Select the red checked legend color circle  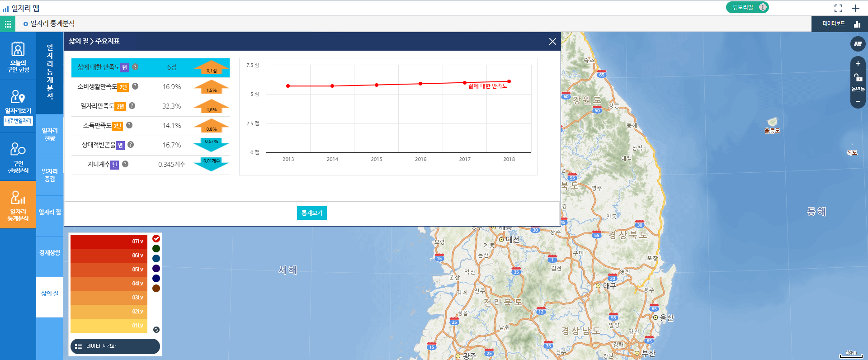point(156,239)
